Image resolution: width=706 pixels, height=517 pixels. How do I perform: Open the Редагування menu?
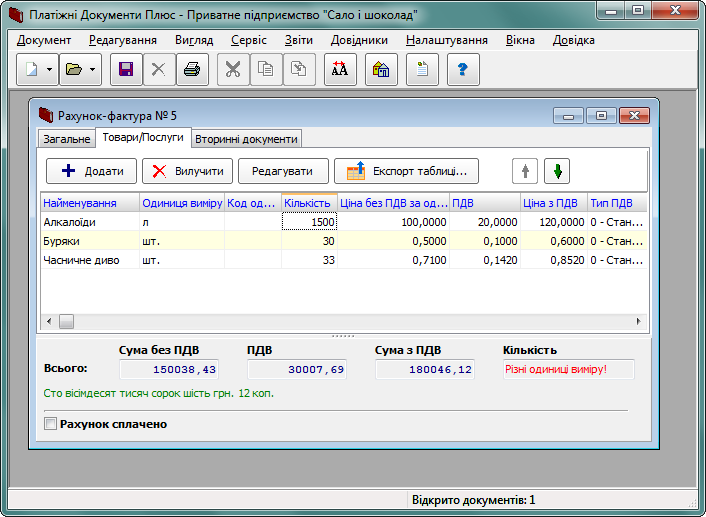(x=122, y=40)
